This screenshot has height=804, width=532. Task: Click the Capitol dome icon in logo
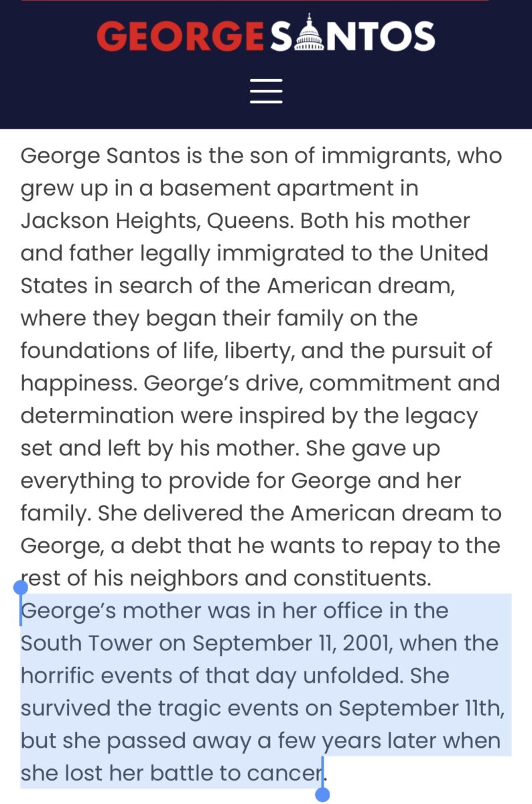309,33
